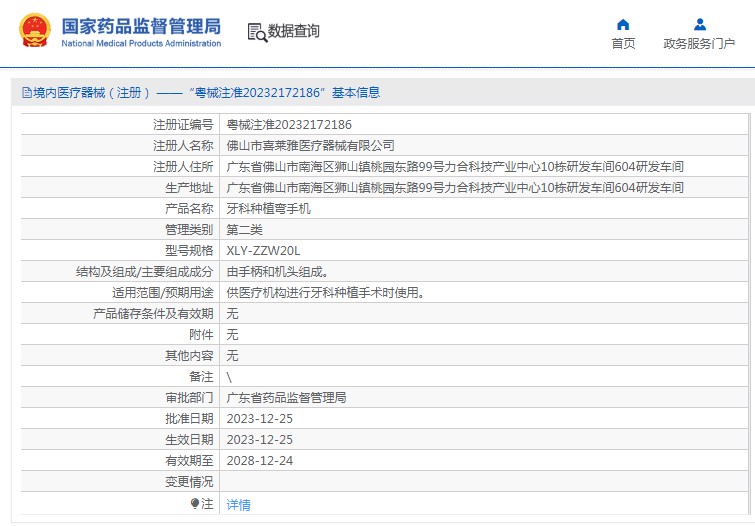Click the 其他内容 label
The width and height of the screenshot is (755, 526).
[x=189, y=356]
